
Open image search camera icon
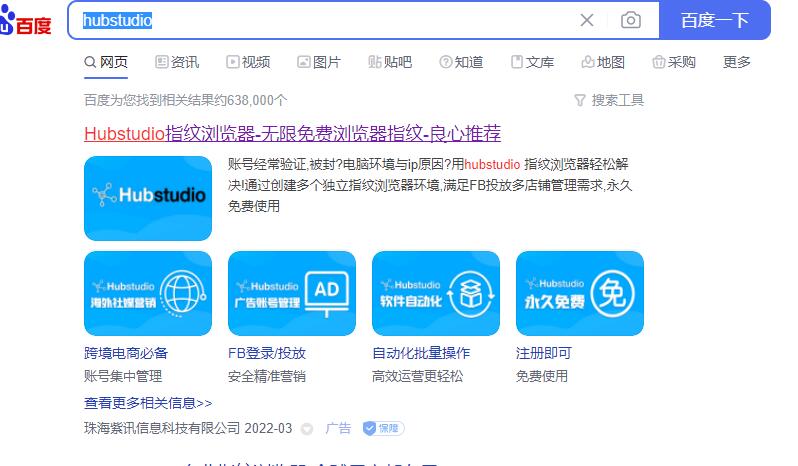(x=631, y=20)
